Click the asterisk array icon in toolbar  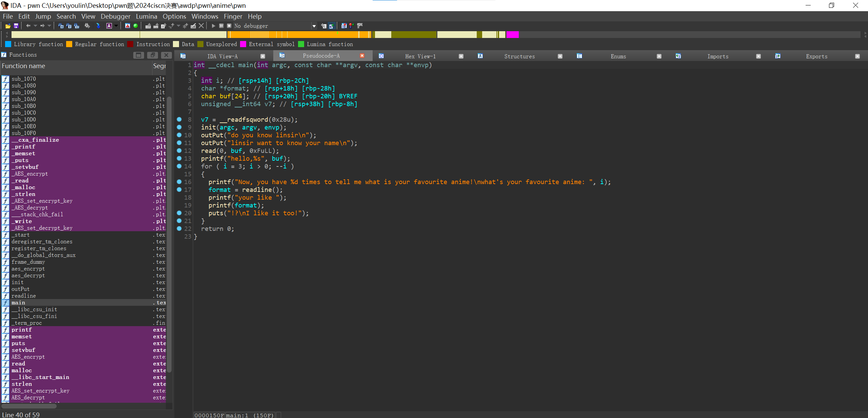click(x=185, y=26)
